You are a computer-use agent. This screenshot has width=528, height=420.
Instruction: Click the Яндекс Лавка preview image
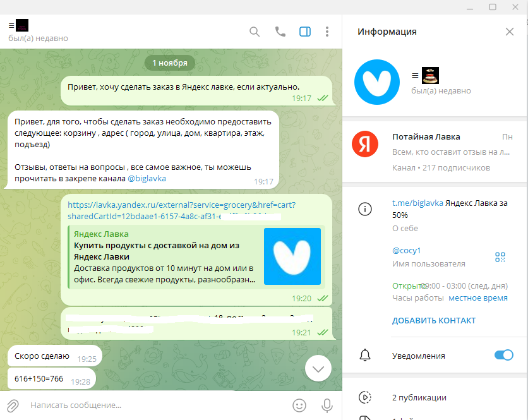(x=292, y=256)
